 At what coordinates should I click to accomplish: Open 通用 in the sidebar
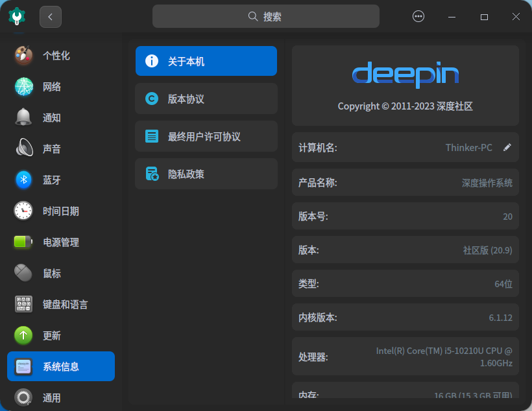click(61, 397)
